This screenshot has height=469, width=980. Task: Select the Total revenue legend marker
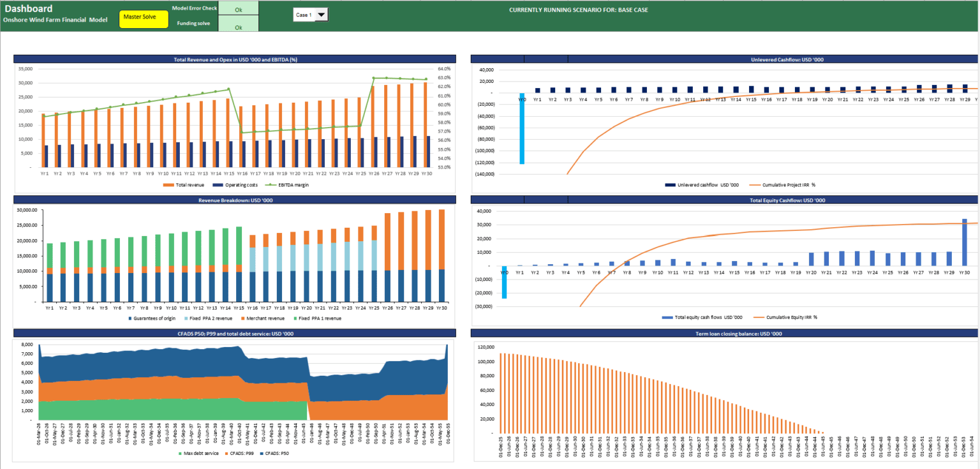click(168, 185)
